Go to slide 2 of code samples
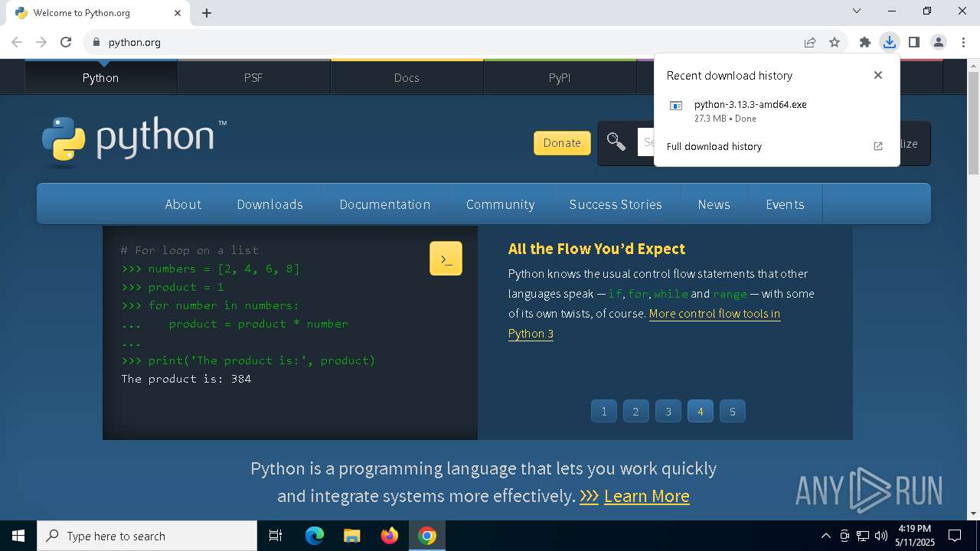 click(635, 411)
